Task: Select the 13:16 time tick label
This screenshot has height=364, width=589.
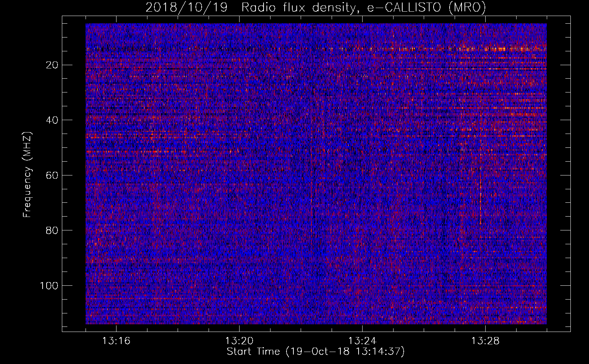Action: (116, 341)
